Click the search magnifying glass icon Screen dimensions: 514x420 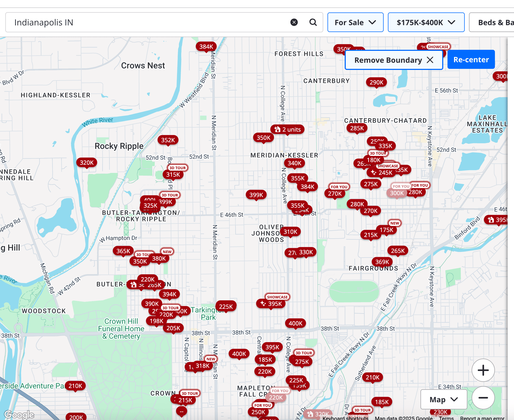[313, 22]
